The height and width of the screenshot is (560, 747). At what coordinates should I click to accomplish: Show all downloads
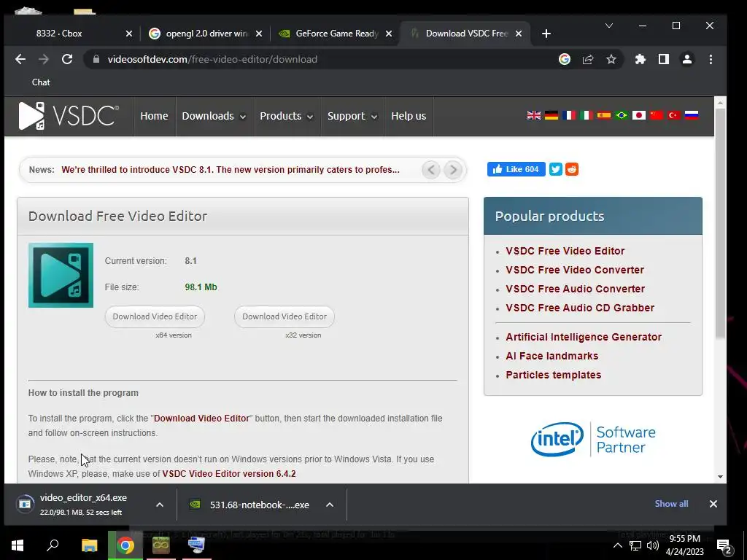pyautogui.click(x=671, y=504)
